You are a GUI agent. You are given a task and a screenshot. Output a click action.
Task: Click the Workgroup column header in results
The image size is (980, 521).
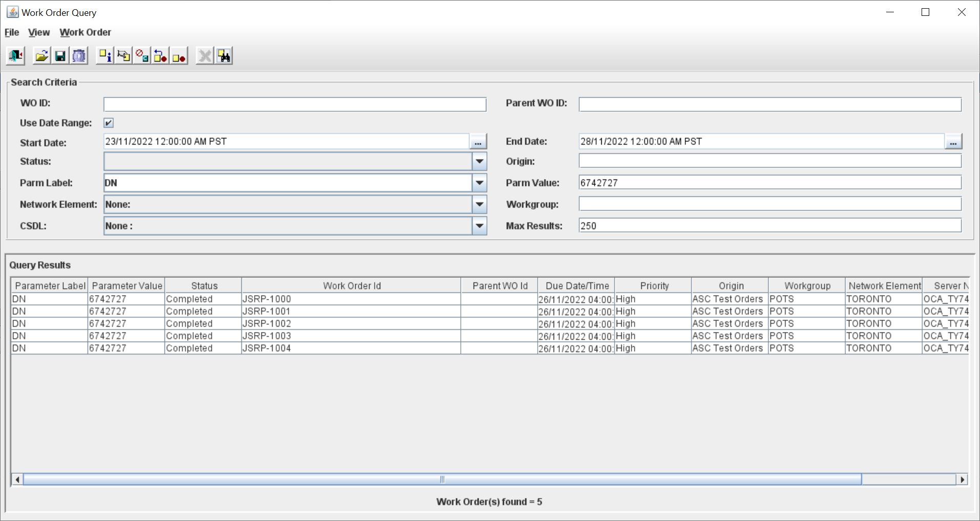click(807, 286)
